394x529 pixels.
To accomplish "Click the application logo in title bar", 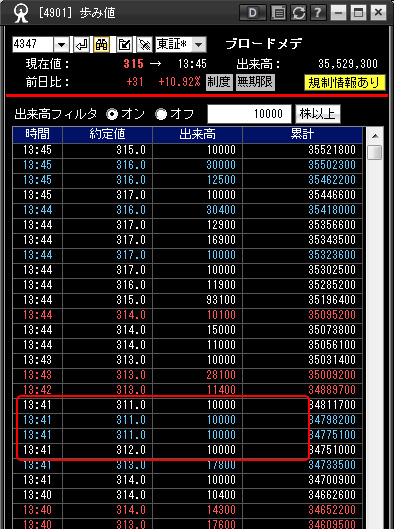I will coord(21,13).
